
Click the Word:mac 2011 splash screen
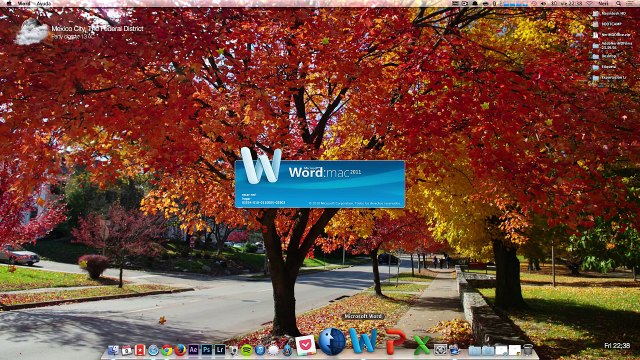(x=320, y=184)
